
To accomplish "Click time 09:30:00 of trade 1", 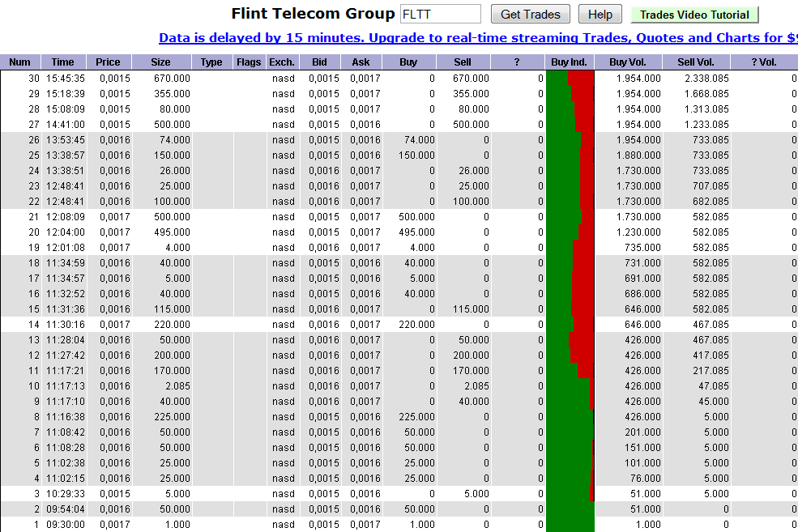I will click(x=66, y=525).
